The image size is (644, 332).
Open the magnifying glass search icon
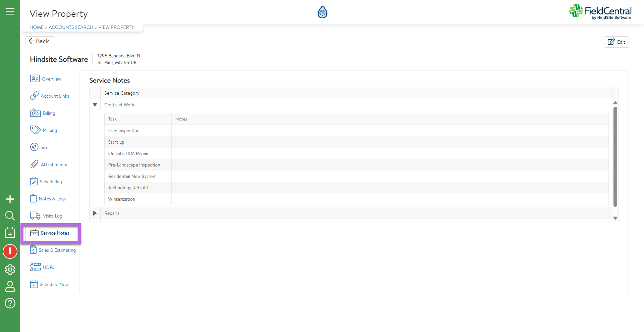tap(10, 216)
